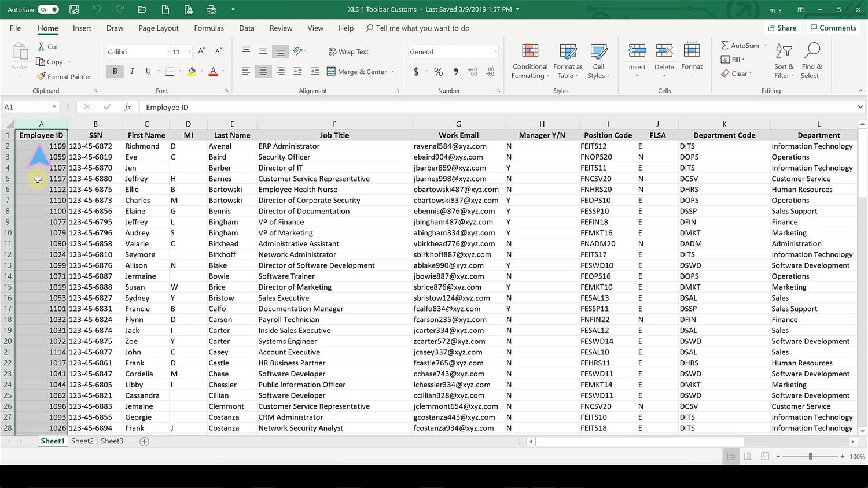Open Sheet2 worksheet tab
The height and width of the screenshot is (488, 868).
point(82,441)
